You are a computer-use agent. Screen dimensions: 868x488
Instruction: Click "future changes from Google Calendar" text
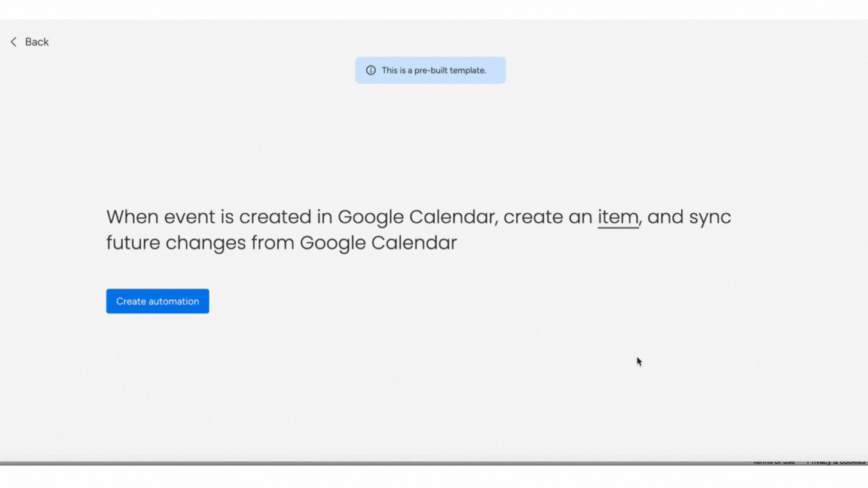click(x=282, y=243)
